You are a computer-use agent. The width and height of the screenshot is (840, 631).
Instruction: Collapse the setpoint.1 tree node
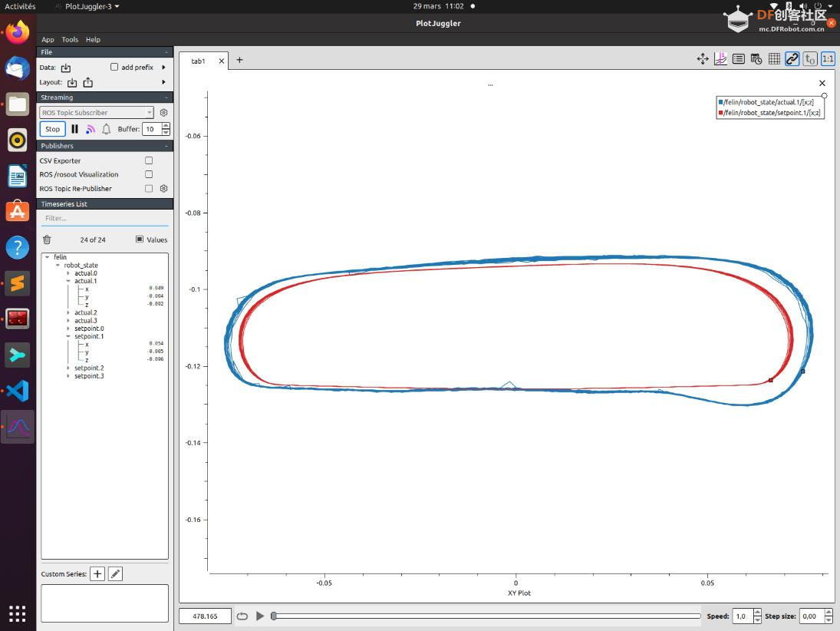(x=68, y=336)
